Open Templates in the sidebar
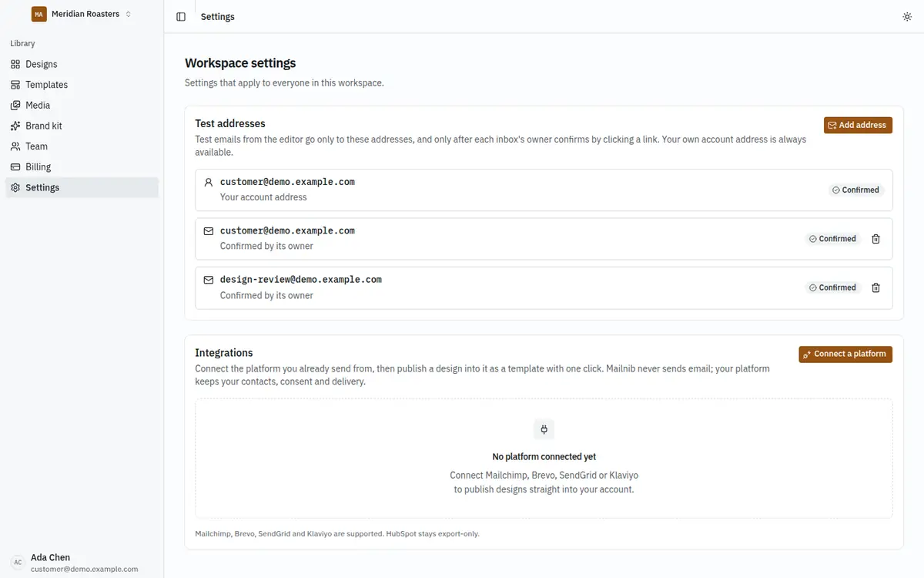Viewport: 924px width, 578px height. click(x=82, y=85)
